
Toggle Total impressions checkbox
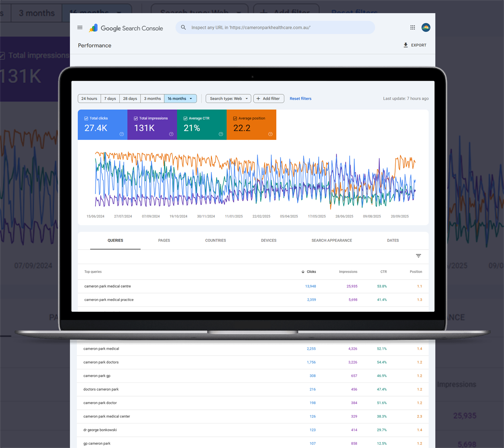point(136,118)
